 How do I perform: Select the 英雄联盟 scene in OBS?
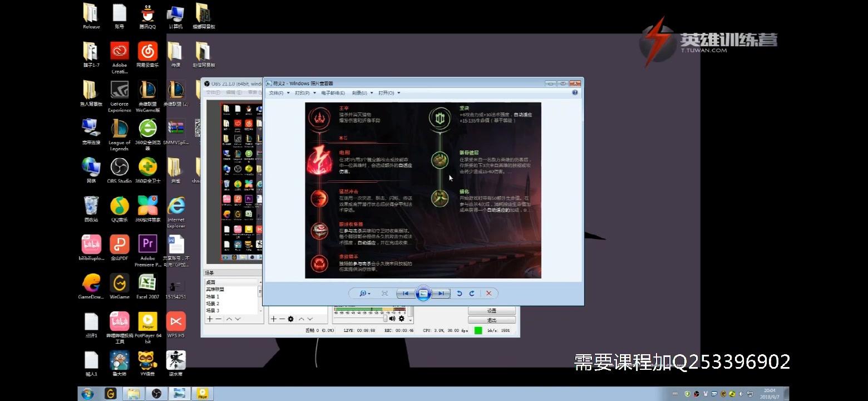point(231,290)
